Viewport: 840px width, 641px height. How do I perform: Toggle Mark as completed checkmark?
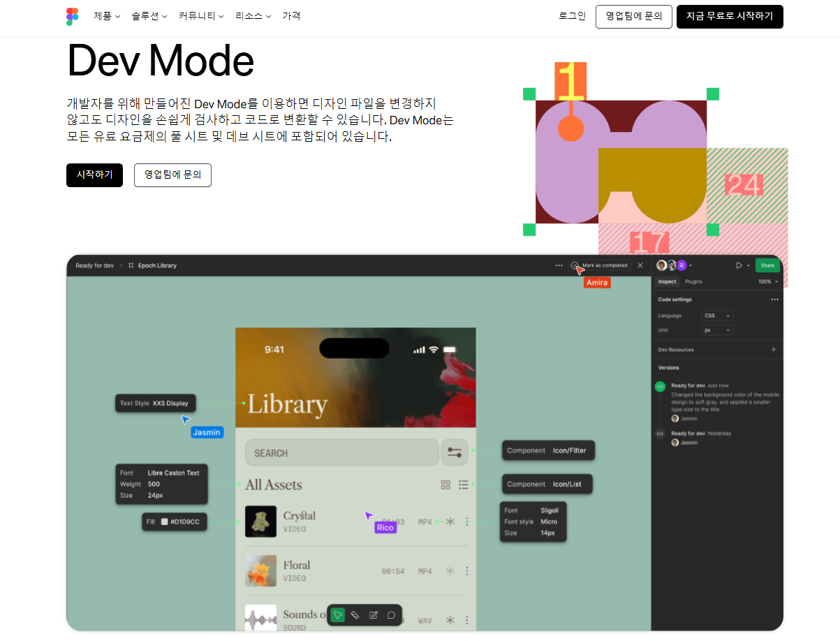tap(575, 265)
